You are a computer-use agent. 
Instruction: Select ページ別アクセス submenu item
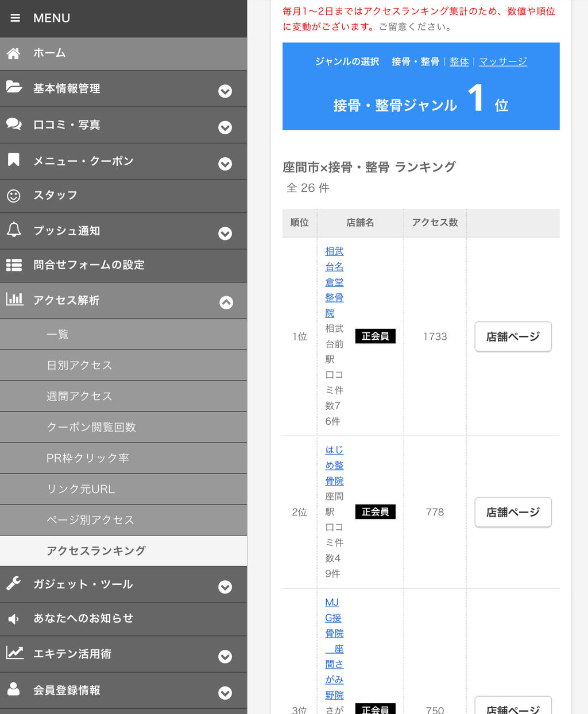click(123, 520)
